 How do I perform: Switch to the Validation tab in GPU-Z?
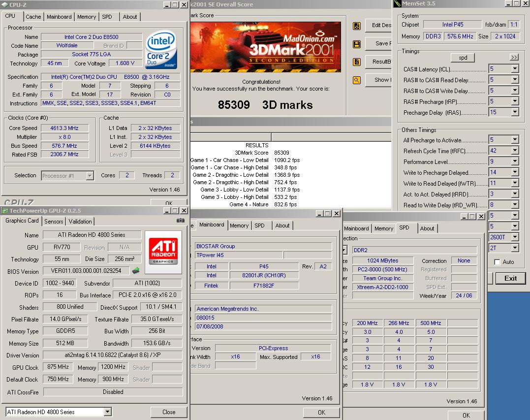[x=80, y=222]
